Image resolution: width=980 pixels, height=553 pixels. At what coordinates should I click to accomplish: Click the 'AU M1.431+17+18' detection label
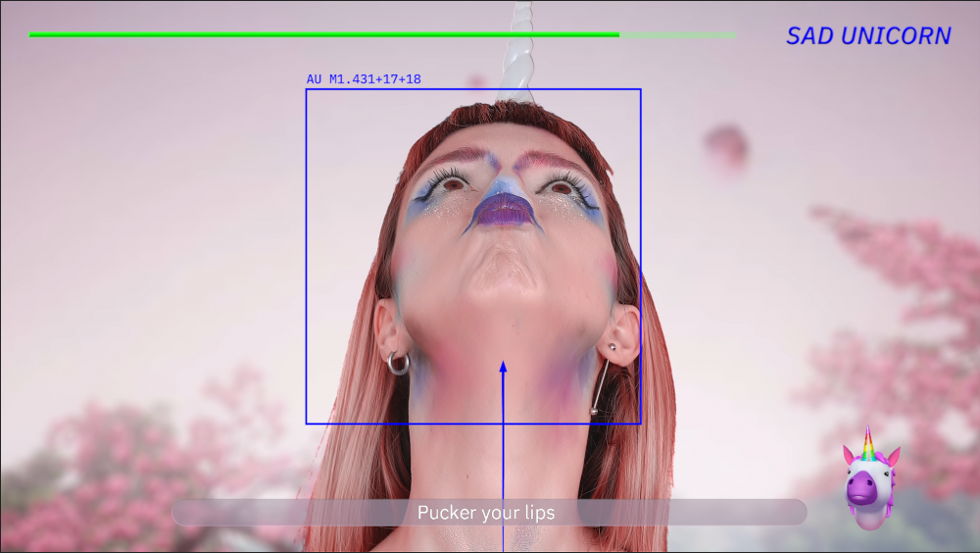pyautogui.click(x=364, y=78)
